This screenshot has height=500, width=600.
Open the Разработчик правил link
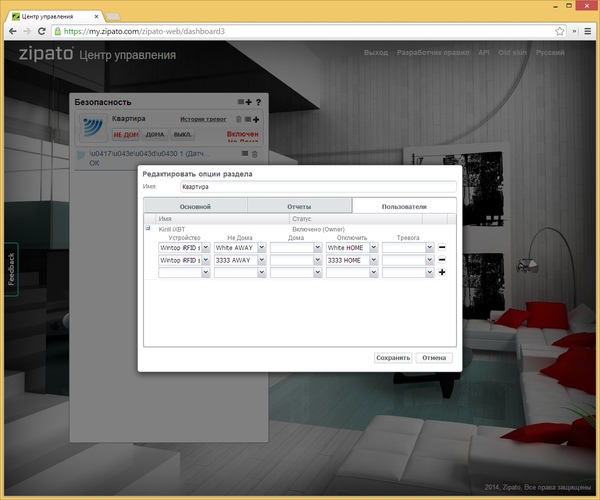coord(433,52)
